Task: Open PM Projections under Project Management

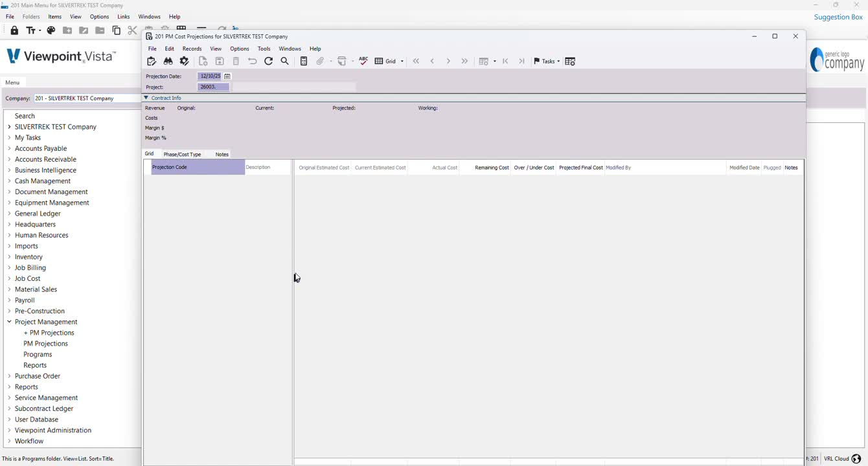Action: point(45,344)
